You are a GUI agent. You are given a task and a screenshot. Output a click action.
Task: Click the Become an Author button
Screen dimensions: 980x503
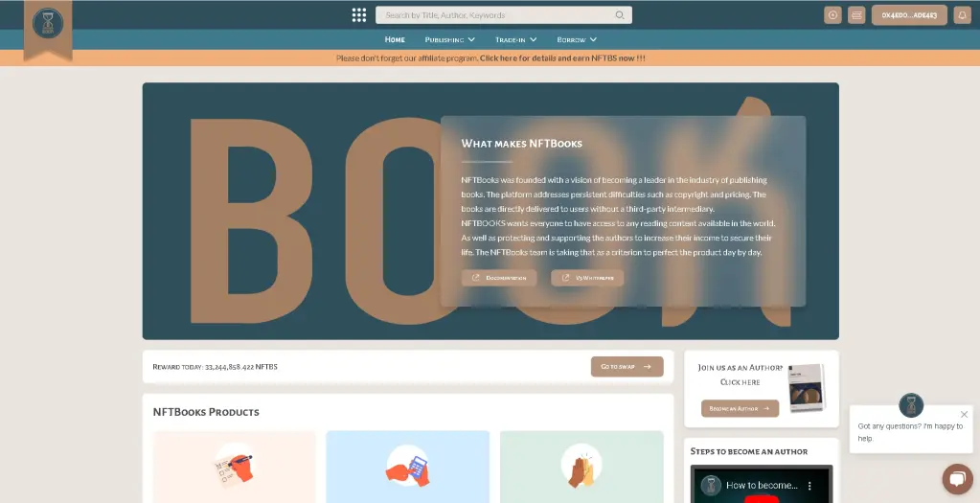[740, 409]
